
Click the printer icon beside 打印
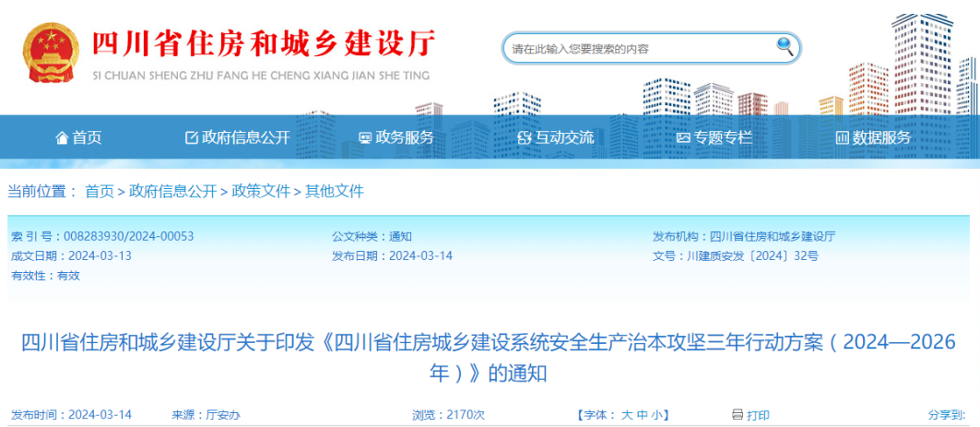pos(737,415)
